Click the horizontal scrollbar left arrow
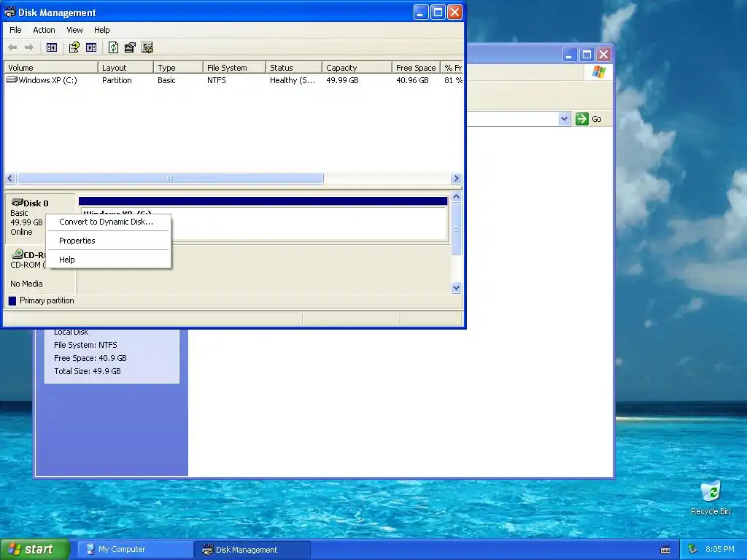The image size is (747, 560). 10,179
